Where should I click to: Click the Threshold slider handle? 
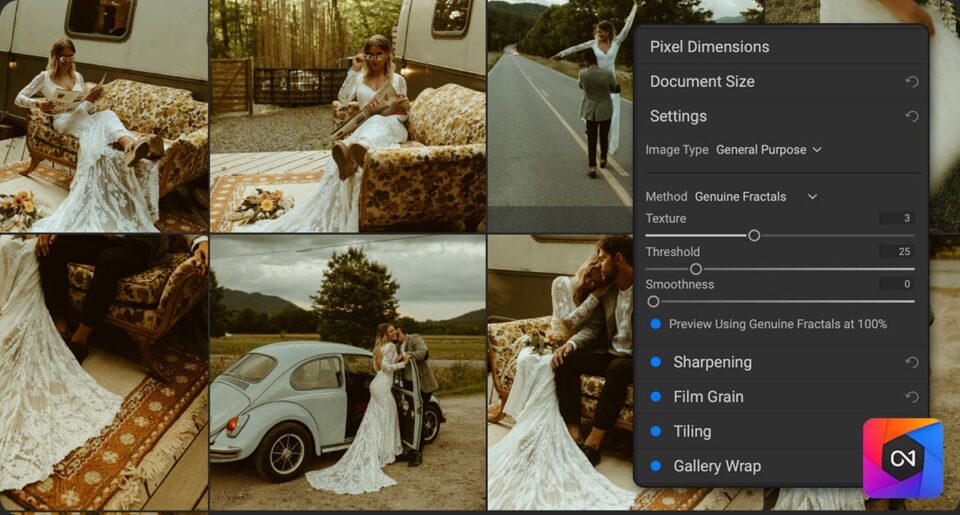tap(696, 269)
